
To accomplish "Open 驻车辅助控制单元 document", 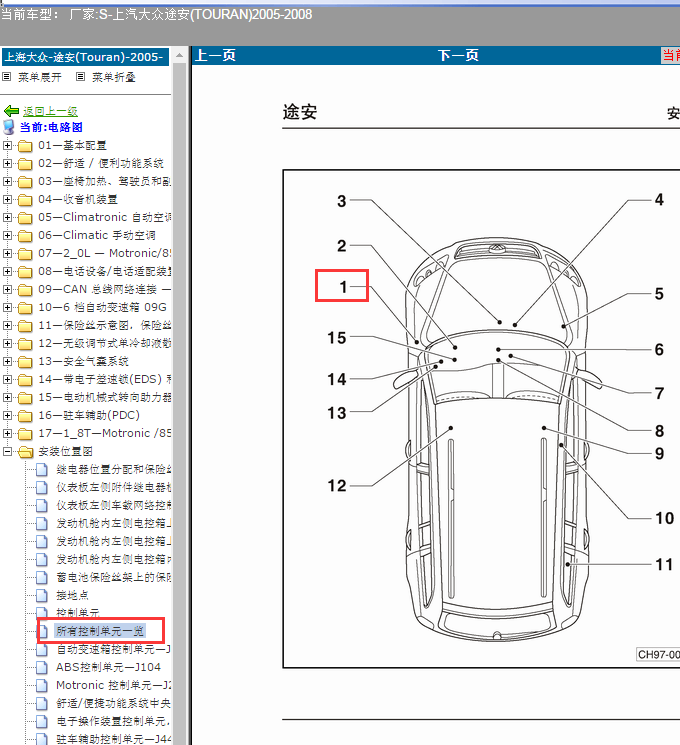I will point(114,739).
